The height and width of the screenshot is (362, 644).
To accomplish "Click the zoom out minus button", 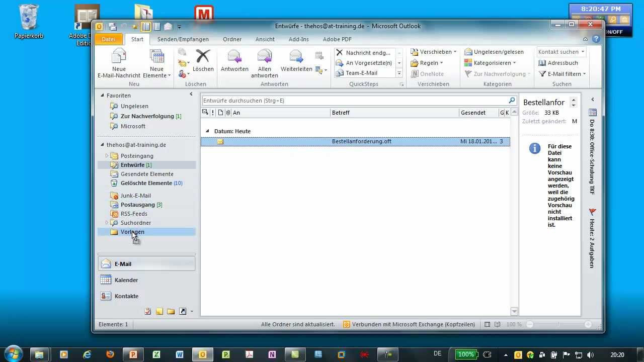I will click(530, 325).
